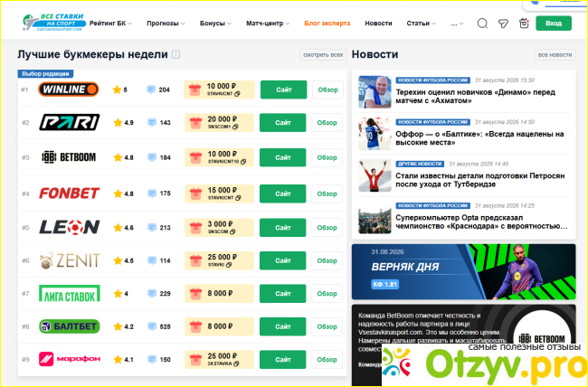Click the Winline logo
Screen dimensions: 588x387
[x=69, y=90]
